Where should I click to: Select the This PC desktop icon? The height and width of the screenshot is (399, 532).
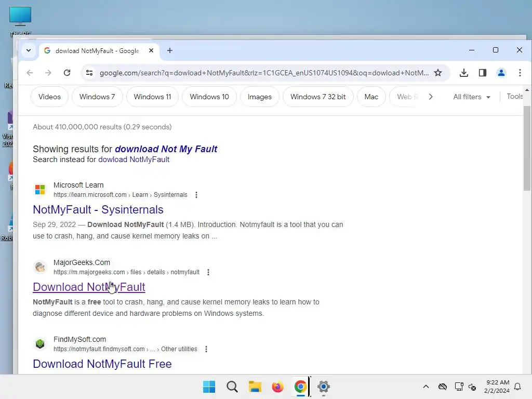[x=20, y=20]
